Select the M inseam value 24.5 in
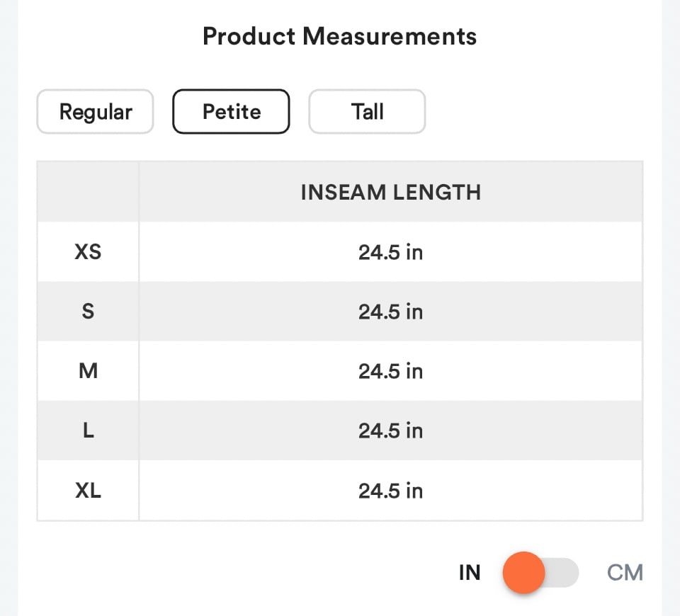This screenshot has height=616, width=680. [390, 371]
